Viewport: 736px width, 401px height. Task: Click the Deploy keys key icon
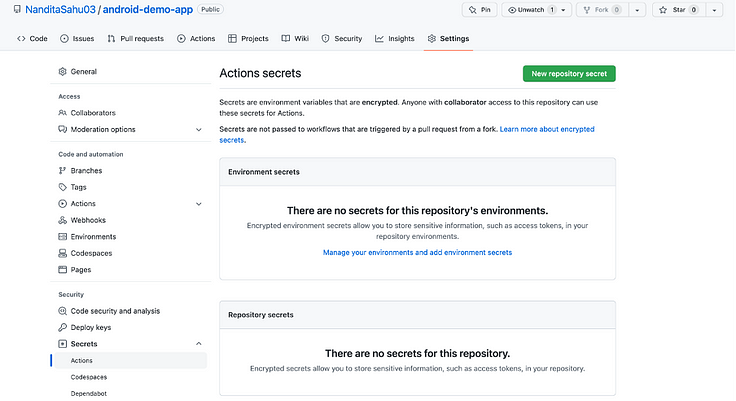(x=62, y=327)
